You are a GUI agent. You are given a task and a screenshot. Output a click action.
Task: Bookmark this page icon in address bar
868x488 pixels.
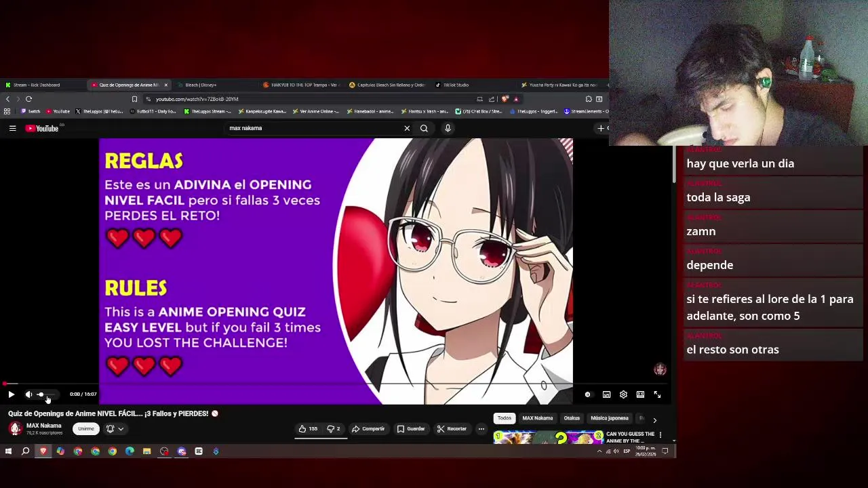tap(134, 99)
